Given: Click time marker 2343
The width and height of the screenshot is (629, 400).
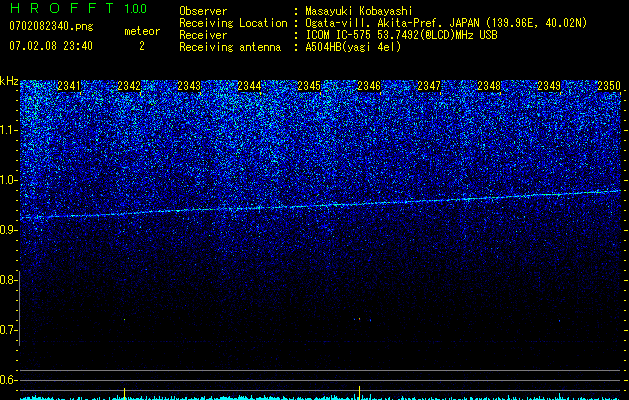Looking at the screenshot, I should 189,86.
